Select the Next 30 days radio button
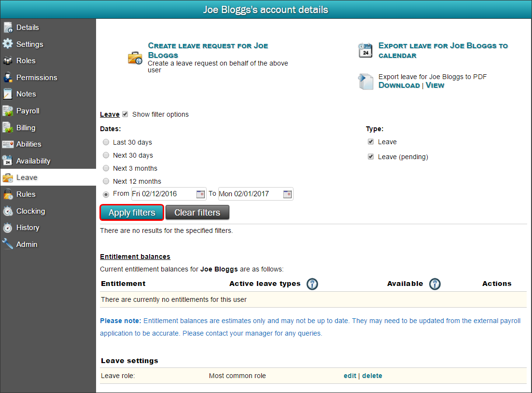The height and width of the screenshot is (393, 532). click(x=106, y=155)
